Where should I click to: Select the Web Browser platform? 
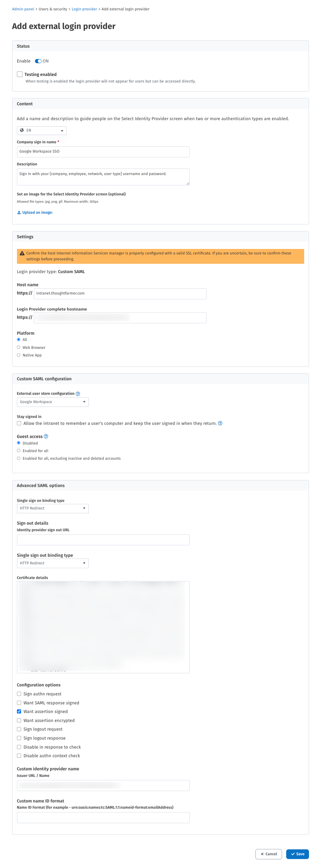coord(19,347)
